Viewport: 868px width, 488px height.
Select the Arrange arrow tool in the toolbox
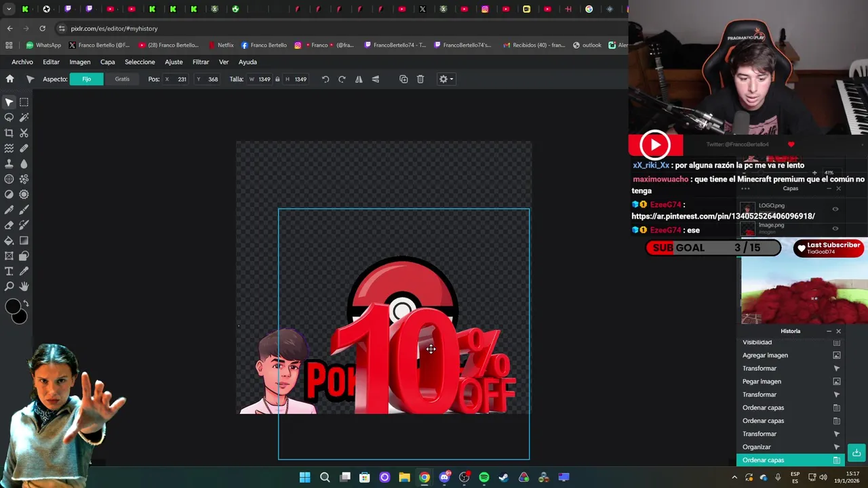click(x=9, y=102)
